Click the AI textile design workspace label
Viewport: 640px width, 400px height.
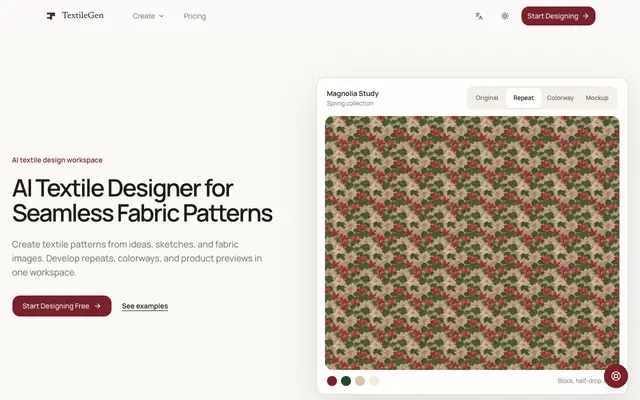(57, 160)
